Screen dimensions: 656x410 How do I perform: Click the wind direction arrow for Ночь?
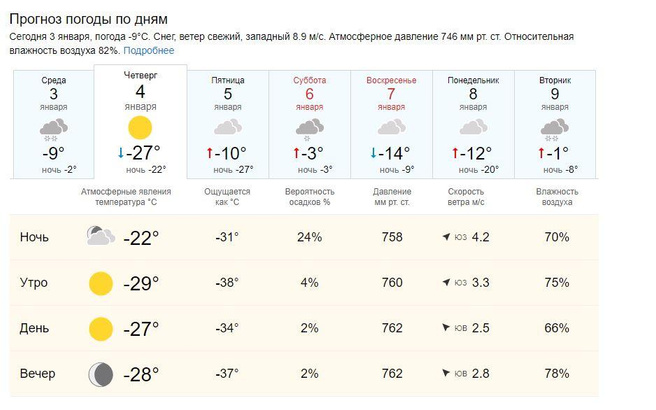point(446,237)
